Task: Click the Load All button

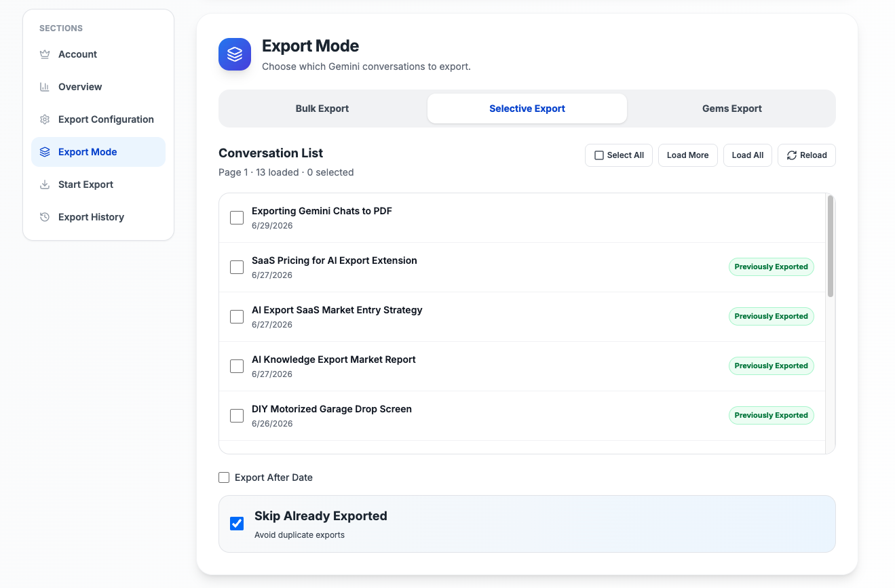Action: pos(748,155)
